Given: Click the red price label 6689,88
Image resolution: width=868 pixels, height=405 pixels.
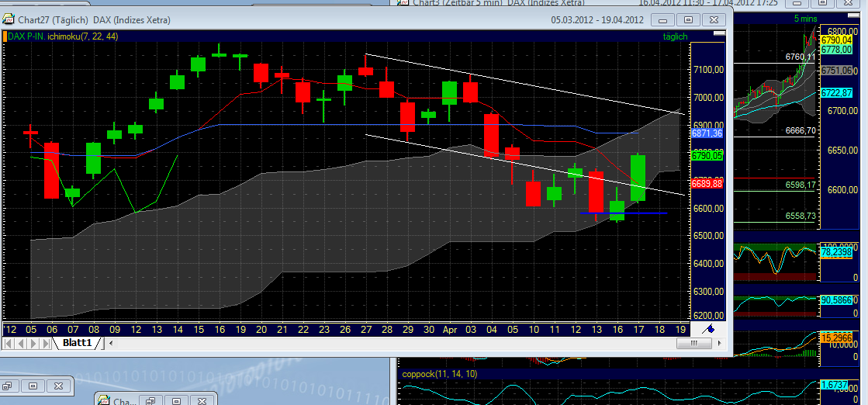Looking at the screenshot, I should coord(707,183).
